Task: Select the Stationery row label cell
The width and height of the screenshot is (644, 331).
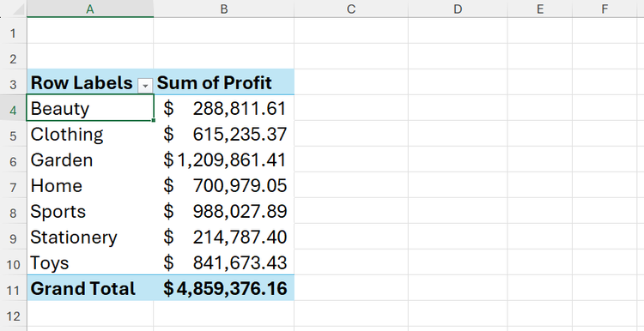Action: (x=90, y=237)
